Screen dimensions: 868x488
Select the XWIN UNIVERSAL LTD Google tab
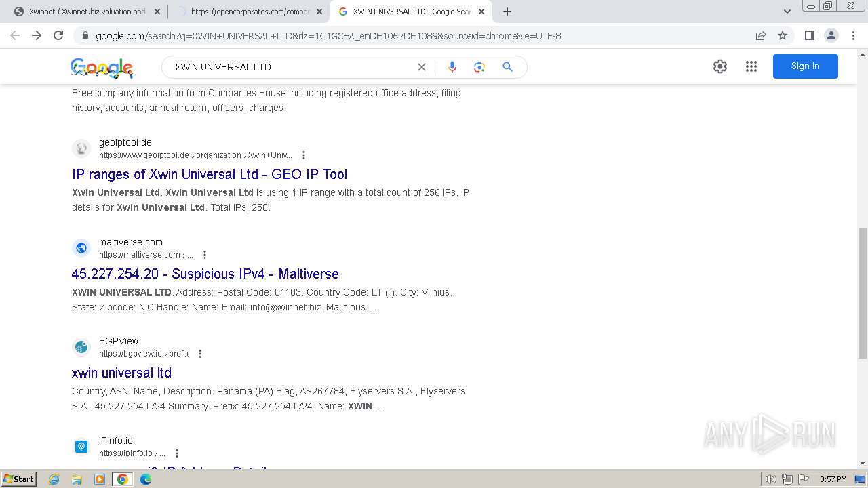pos(412,12)
